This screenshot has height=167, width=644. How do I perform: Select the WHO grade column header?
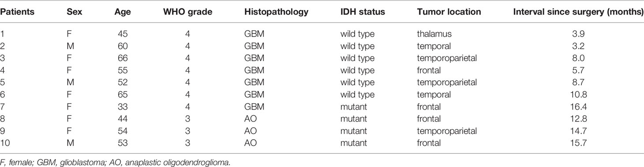187,12
